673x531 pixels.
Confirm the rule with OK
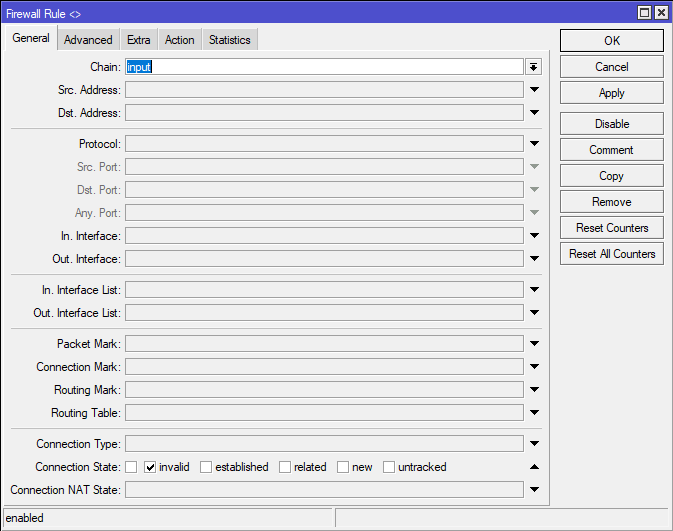click(612, 41)
